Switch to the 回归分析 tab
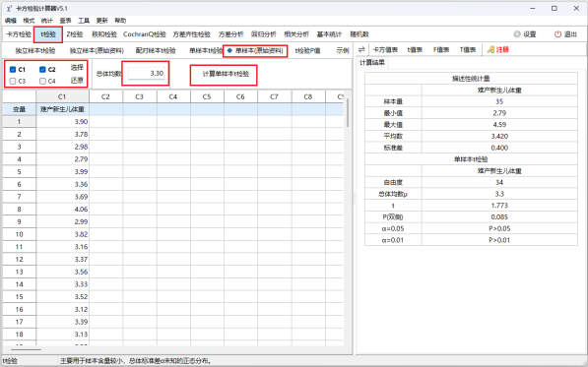Screen dimensions: 588x367 point(264,34)
